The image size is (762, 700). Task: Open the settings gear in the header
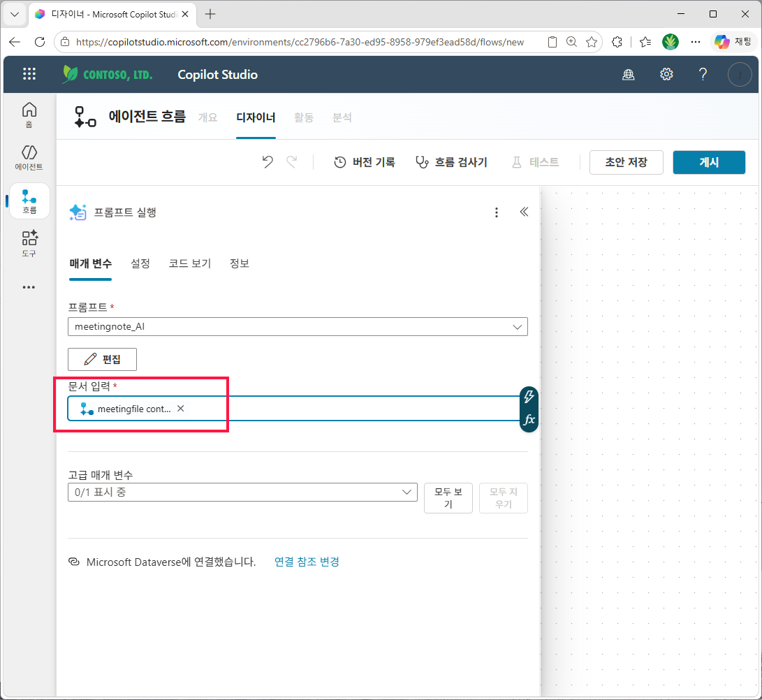pyautogui.click(x=666, y=74)
